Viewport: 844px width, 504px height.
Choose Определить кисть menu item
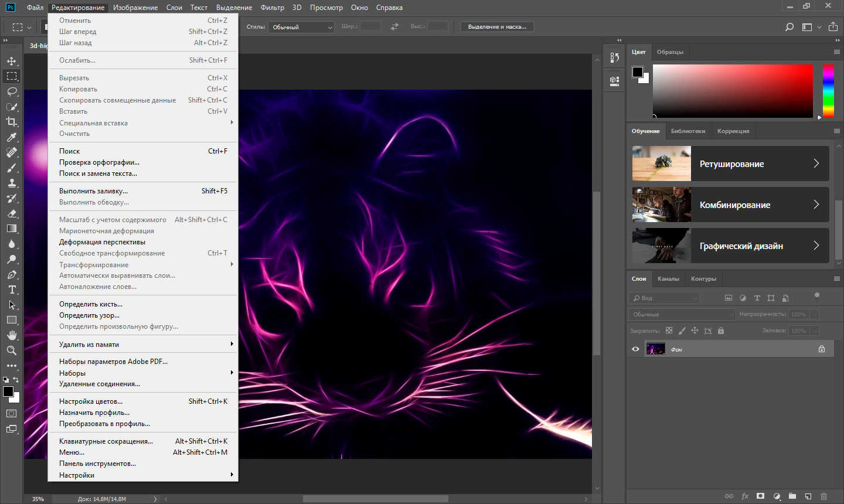point(143,304)
